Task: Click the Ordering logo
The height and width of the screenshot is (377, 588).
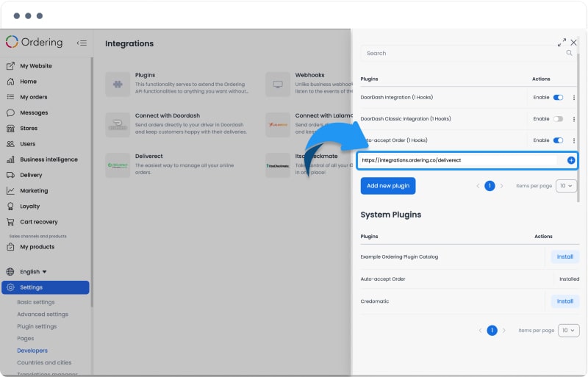Action: [35, 42]
